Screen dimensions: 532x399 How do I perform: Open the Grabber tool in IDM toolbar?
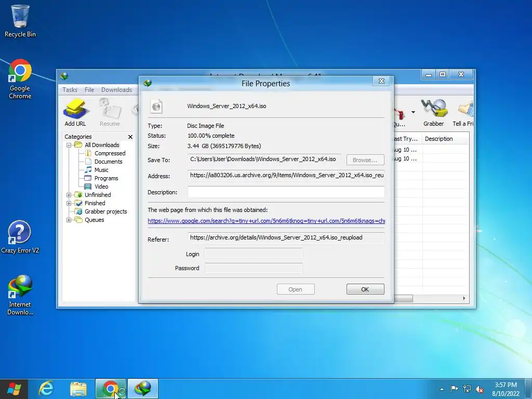(434, 113)
